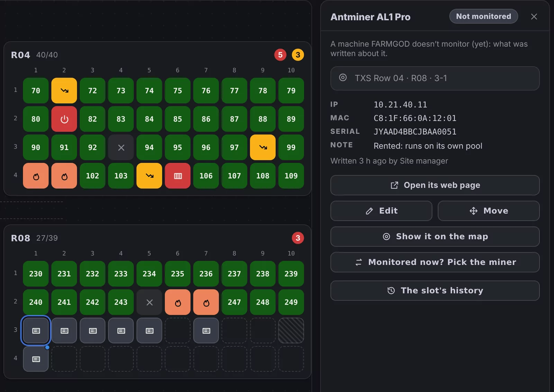Select miner 230 in rack R08
Screen dimensions: 554x392
(x=36, y=274)
